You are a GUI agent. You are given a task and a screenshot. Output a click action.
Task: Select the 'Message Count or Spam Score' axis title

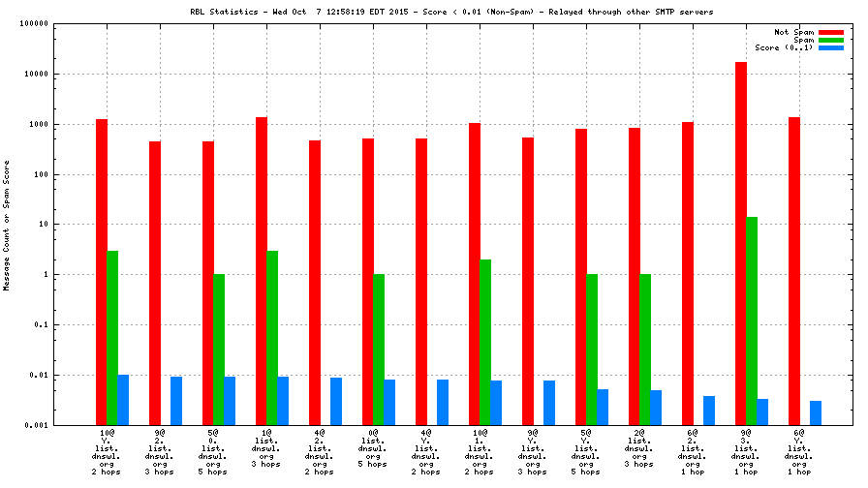pyautogui.click(x=7, y=225)
